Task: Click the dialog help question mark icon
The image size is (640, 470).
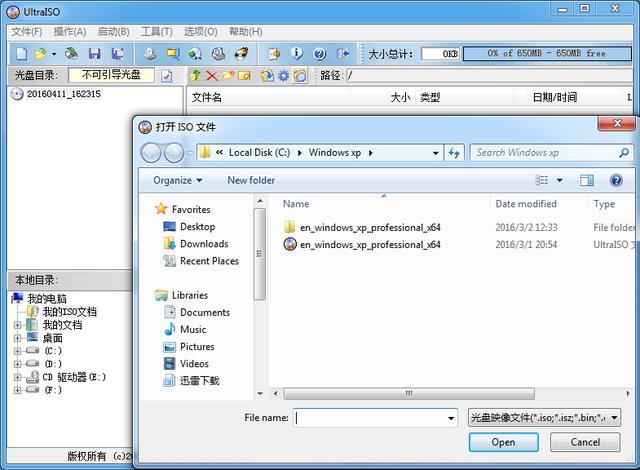Action: point(616,180)
